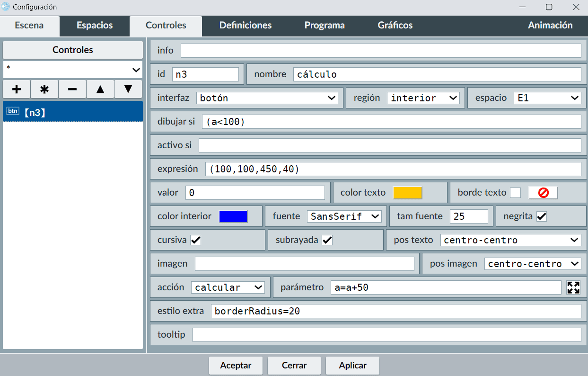Click the asterisk duplicate control icon
The width and height of the screenshot is (588, 376).
44,89
